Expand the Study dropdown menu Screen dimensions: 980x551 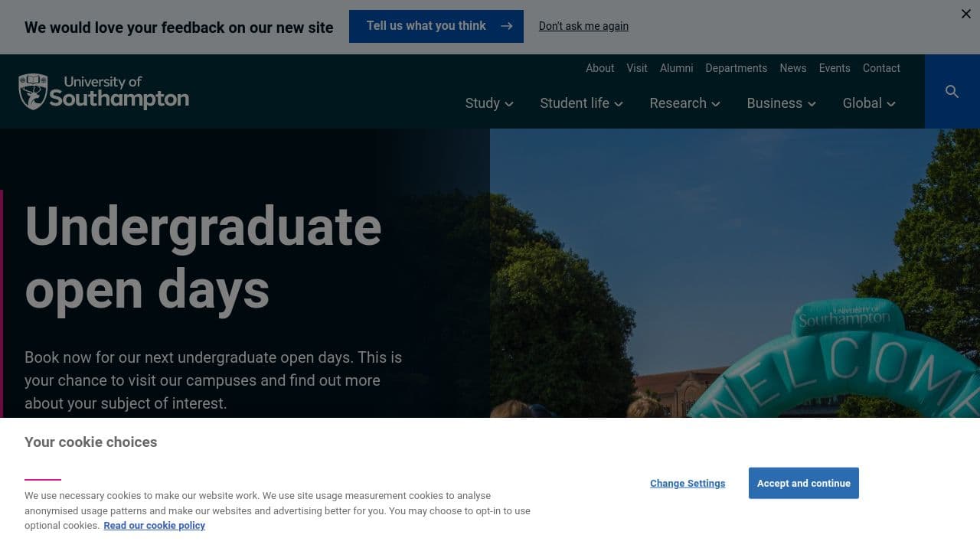pyautogui.click(x=488, y=103)
